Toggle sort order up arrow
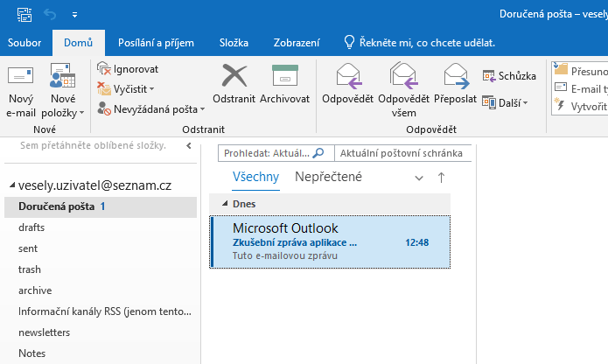This screenshot has height=364, width=608. click(x=441, y=178)
